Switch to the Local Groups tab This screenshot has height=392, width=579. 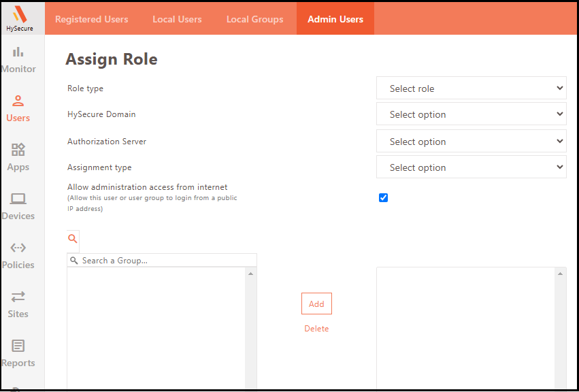[x=254, y=19]
